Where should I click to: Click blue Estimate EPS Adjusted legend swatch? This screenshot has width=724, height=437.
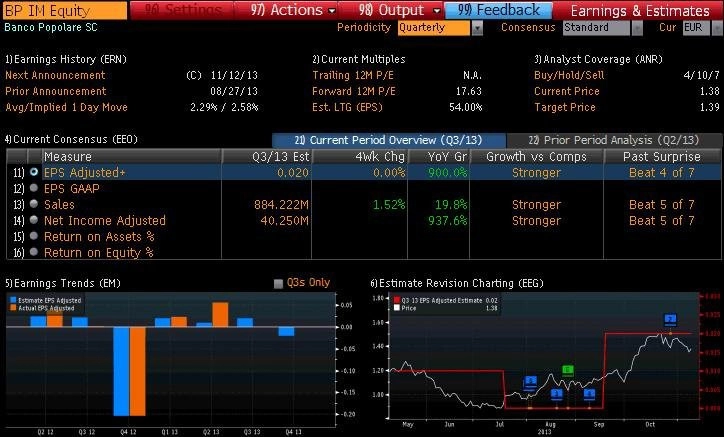point(13,300)
